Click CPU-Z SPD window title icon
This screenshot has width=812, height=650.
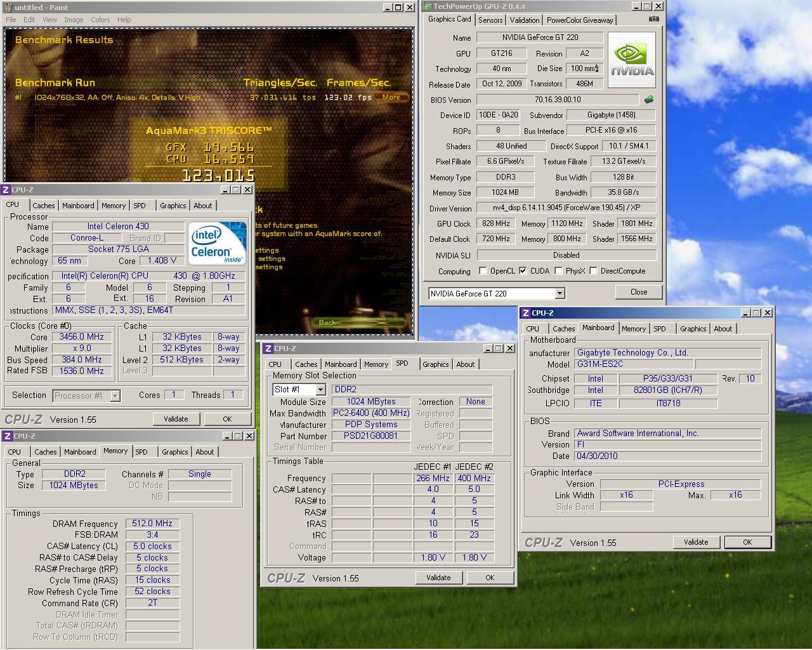tap(268, 348)
